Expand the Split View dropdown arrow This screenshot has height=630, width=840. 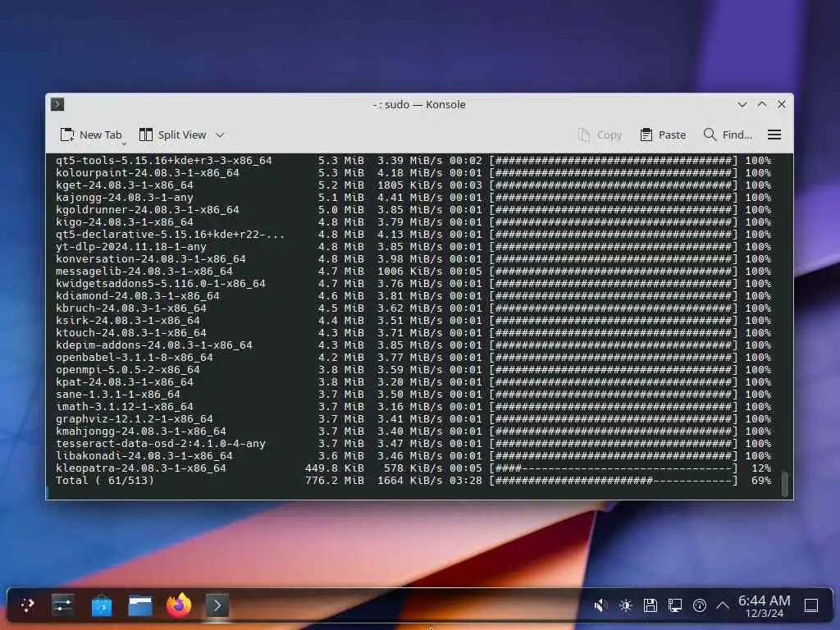[x=220, y=135]
